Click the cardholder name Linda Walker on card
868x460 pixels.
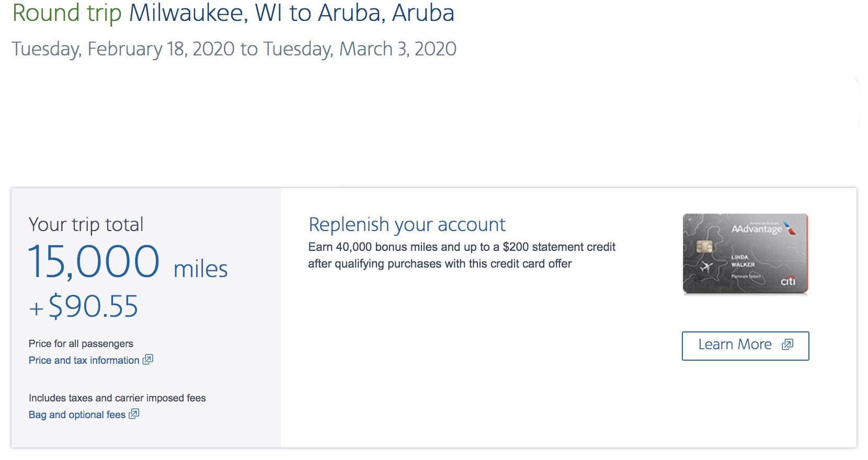[743, 261]
